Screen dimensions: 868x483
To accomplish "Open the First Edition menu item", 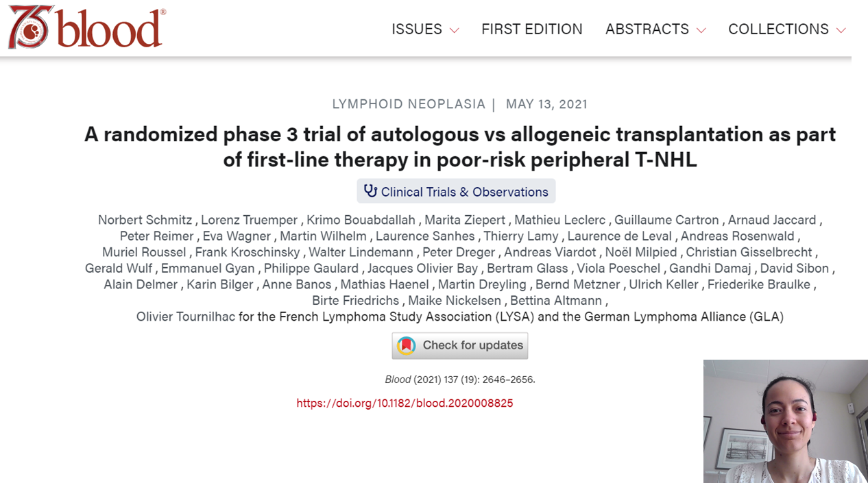I will pyautogui.click(x=531, y=29).
